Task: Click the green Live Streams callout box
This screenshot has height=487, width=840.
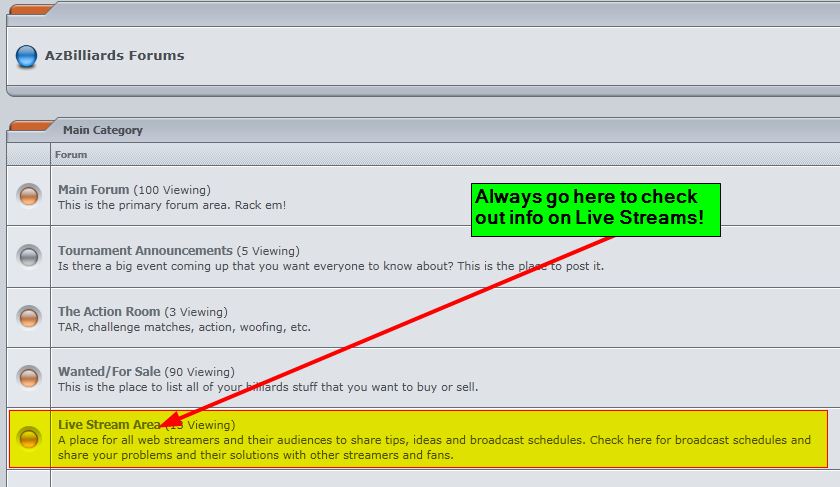Action: pyautogui.click(x=595, y=209)
